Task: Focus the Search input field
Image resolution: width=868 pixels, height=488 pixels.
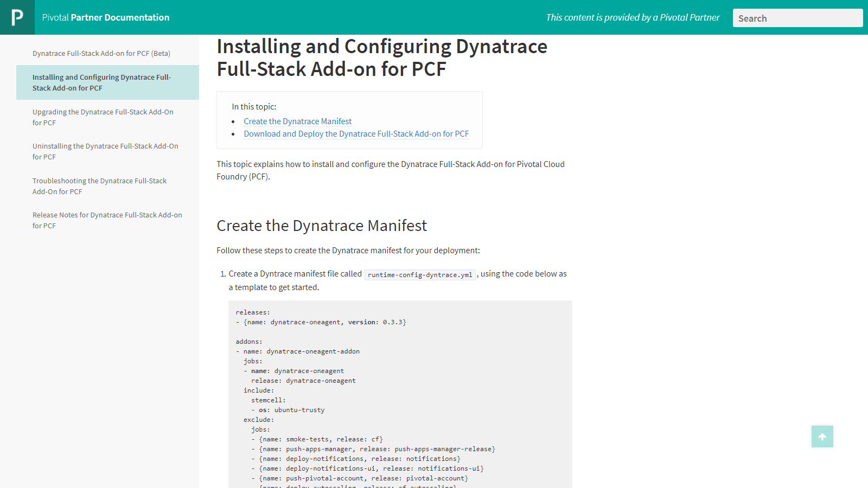Action: (x=797, y=18)
